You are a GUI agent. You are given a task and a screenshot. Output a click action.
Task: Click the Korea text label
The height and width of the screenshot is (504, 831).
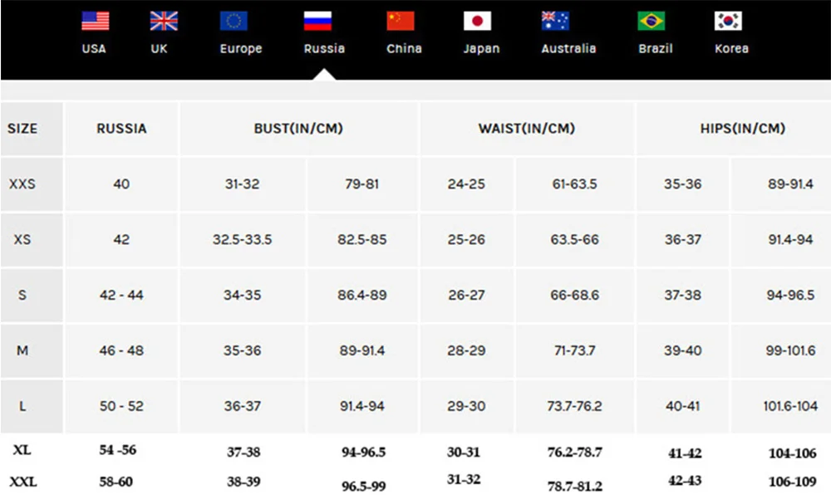731,49
